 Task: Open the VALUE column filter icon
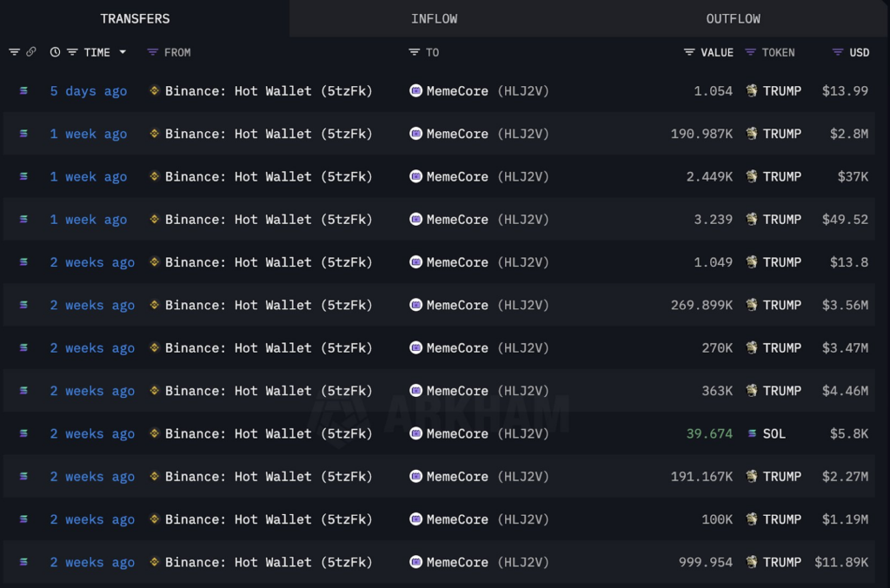(689, 52)
